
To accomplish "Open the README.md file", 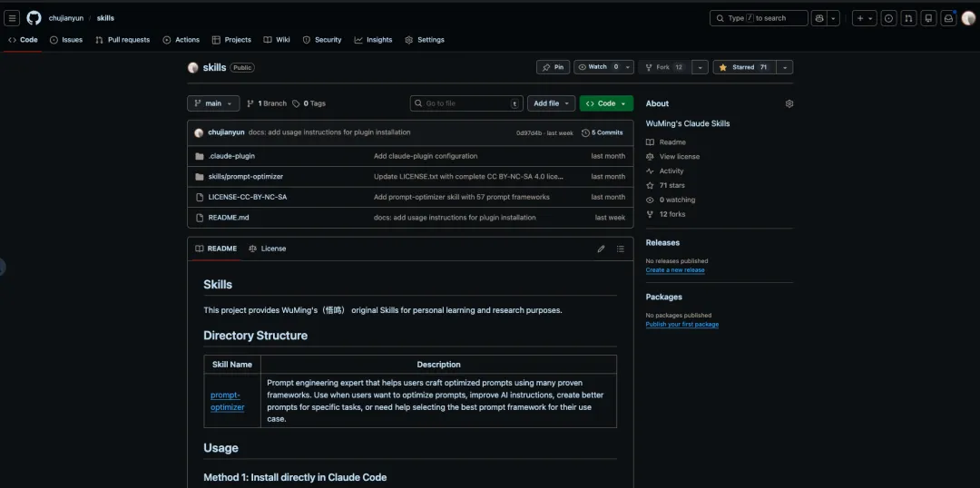I will (228, 218).
